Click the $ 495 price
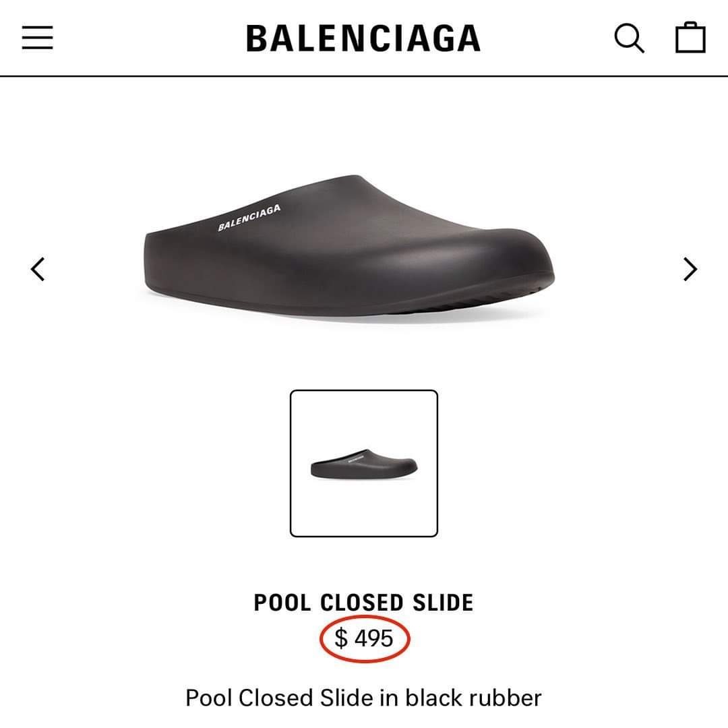Screen dimensions: 728x728 (x=364, y=638)
